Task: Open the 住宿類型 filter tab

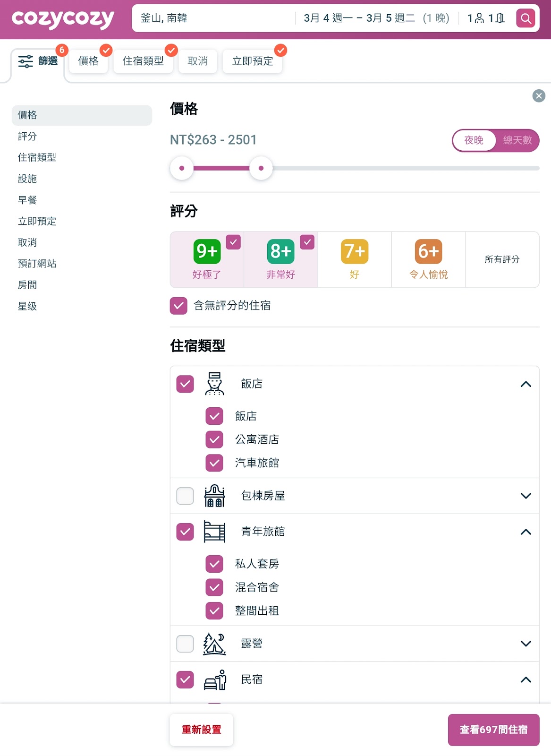Action: click(x=143, y=61)
